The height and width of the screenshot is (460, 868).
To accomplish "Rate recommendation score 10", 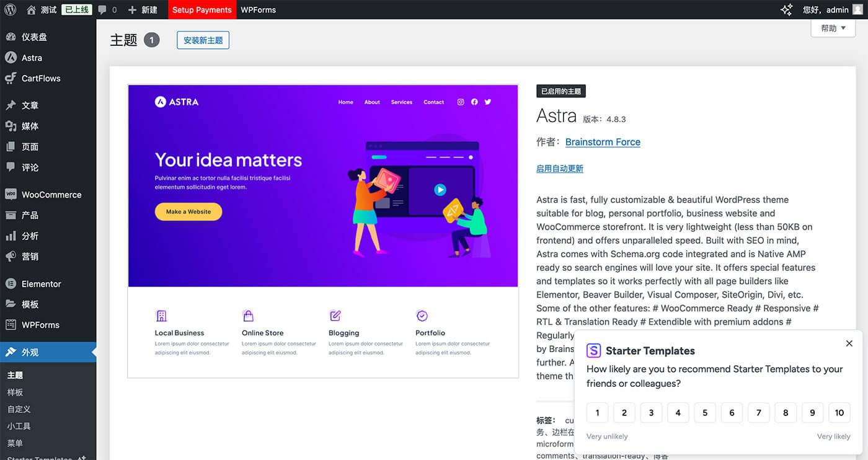I will 839,413.
